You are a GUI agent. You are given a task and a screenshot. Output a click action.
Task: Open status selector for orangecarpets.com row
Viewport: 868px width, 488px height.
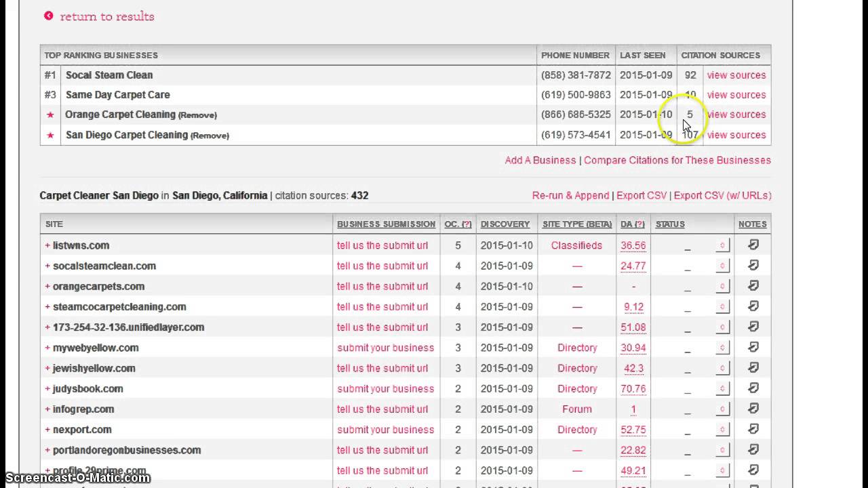click(x=722, y=286)
